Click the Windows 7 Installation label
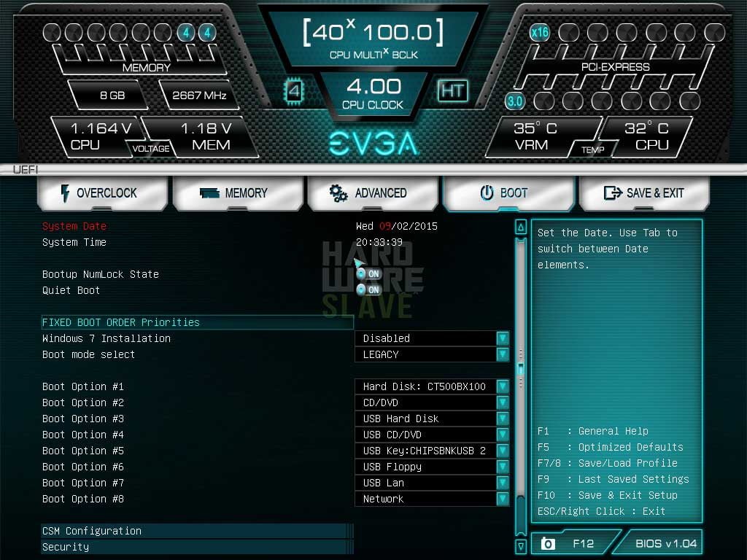The image size is (747, 560). [107, 338]
